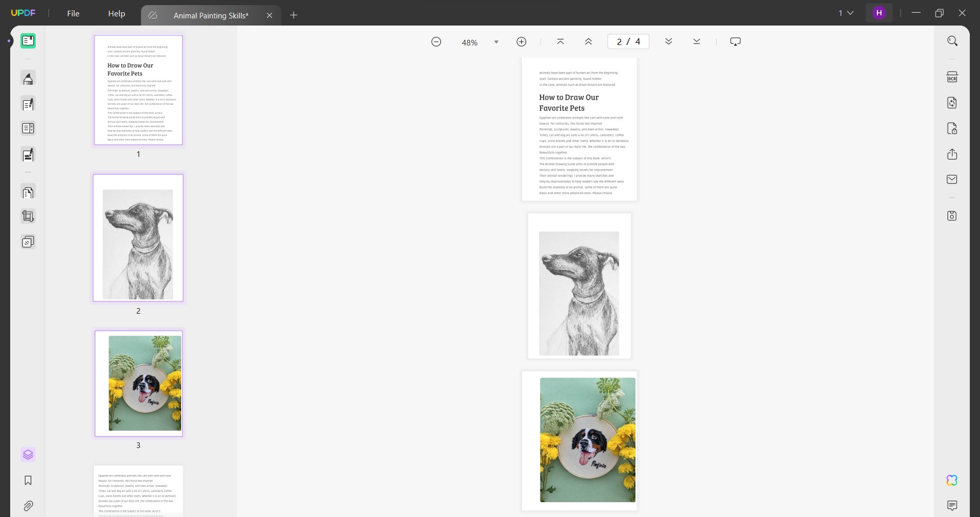Viewport: 980px width, 517px height.
Task: Open the search panel
Action: tap(952, 40)
